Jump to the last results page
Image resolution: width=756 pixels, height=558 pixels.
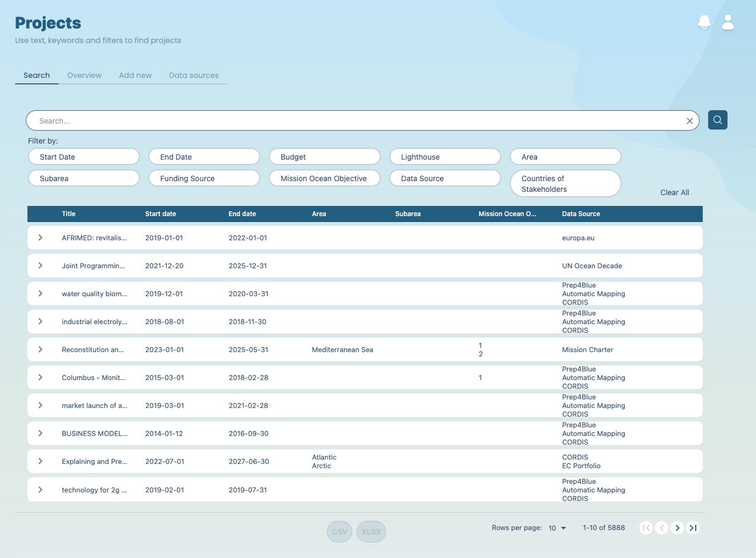click(693, 528)
